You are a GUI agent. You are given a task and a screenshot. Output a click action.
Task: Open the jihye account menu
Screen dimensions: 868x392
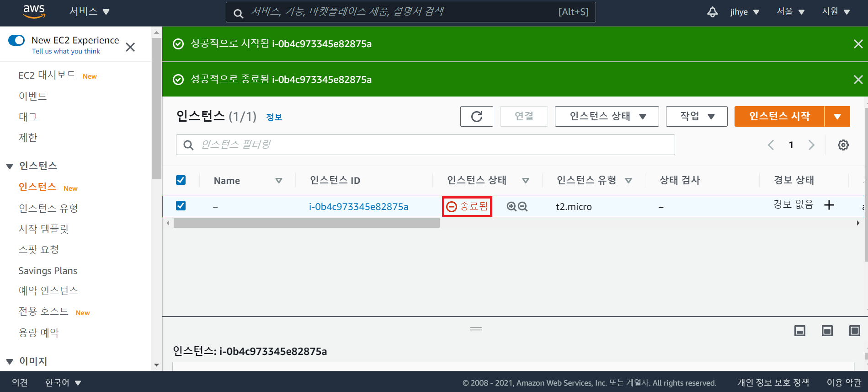[745, 12]
